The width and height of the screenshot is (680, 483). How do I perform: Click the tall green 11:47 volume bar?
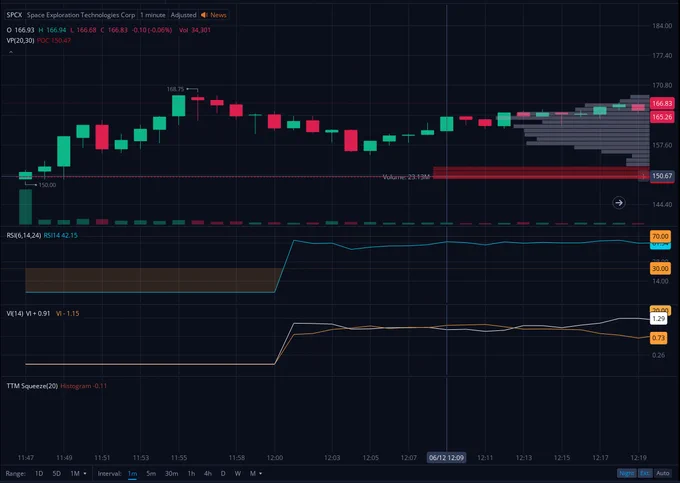26,207
